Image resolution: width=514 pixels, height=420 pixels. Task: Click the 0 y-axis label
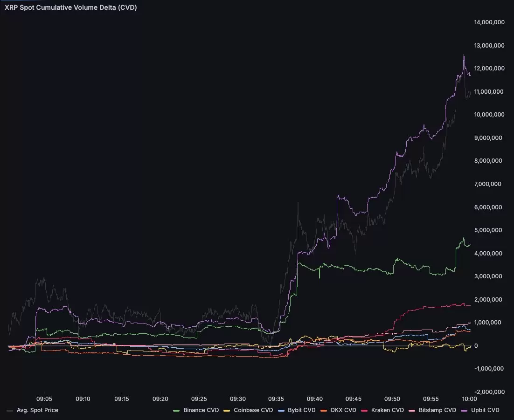coord(476,346)
